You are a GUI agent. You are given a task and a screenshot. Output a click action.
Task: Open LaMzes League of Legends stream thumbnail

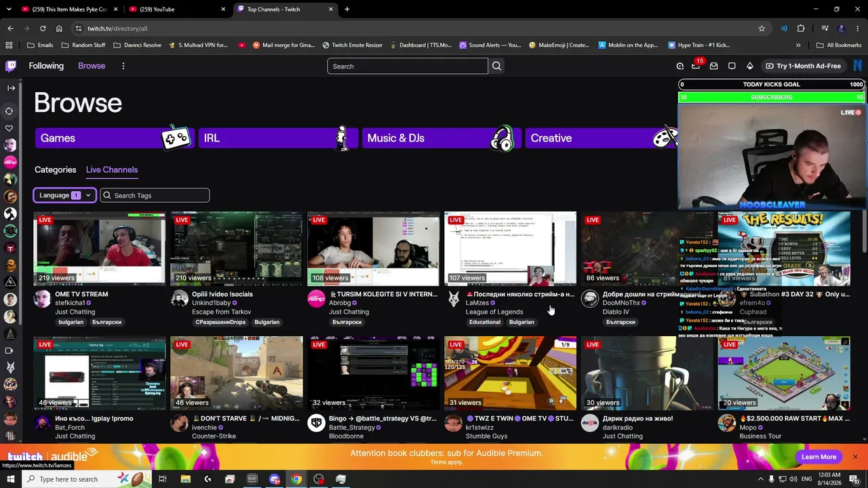click(511, 249)
